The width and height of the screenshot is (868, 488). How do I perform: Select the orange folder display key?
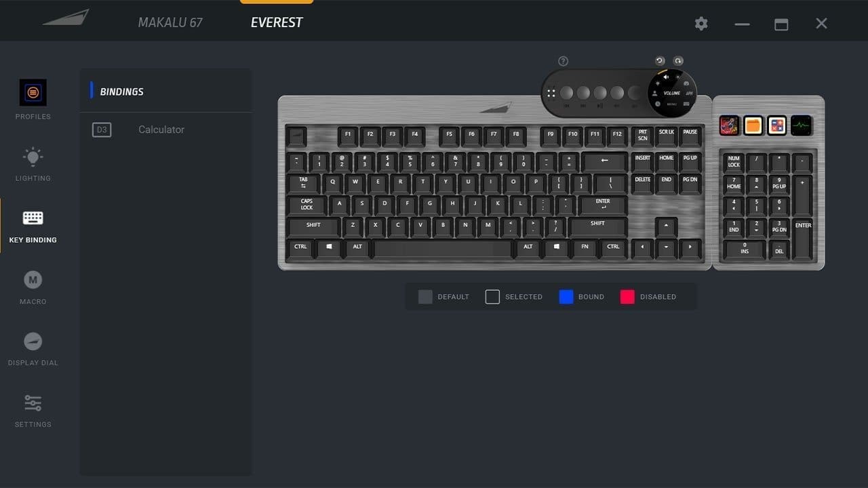click(x=753, y=125)
